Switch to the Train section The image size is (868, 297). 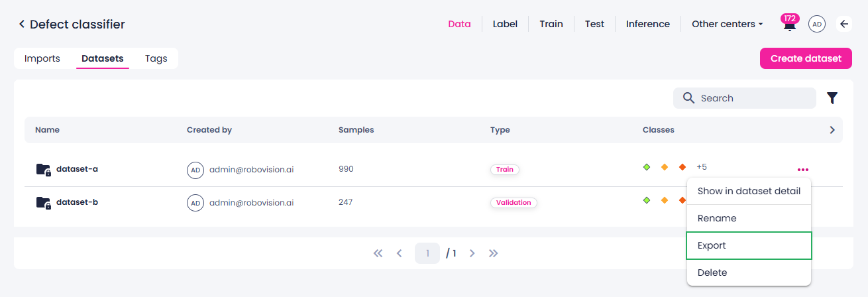click(551, 24)
